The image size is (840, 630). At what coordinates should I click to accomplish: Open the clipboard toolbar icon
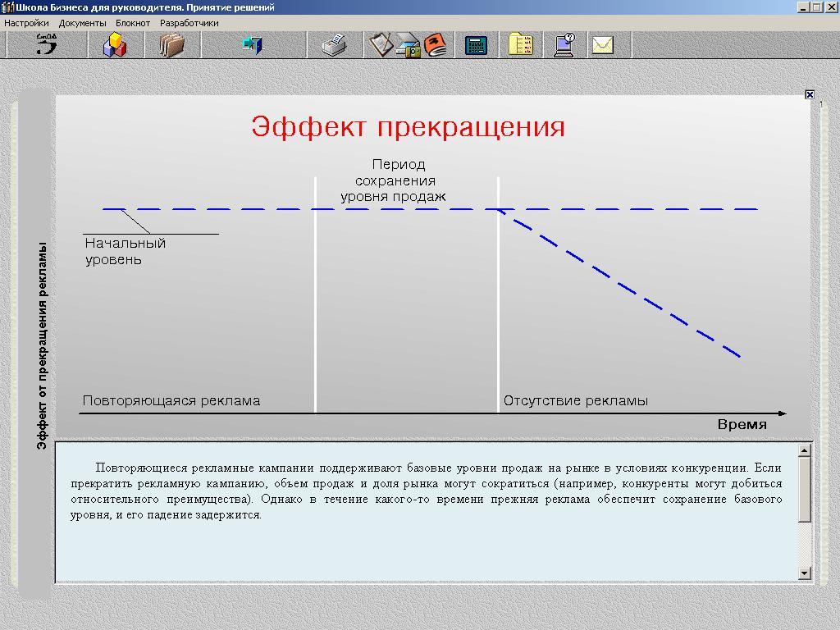click(x=381, y=44)
